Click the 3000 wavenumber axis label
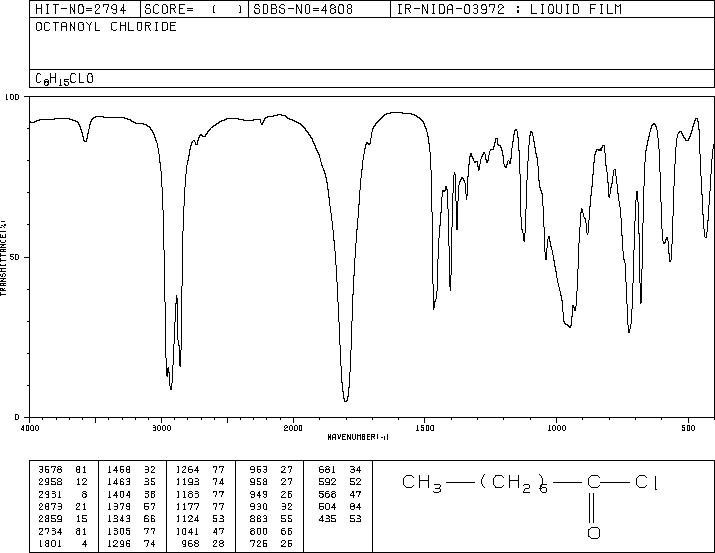 (x=161, y=428)
